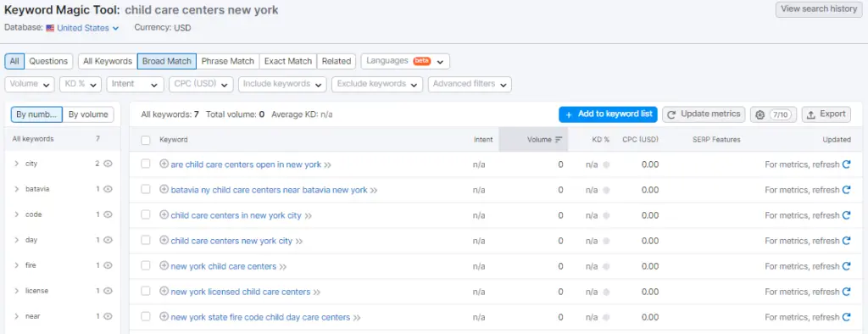Screen dimensions: 868x334
Task: Open SERP arrows for the fire code keyword
Action: (357, 318)
